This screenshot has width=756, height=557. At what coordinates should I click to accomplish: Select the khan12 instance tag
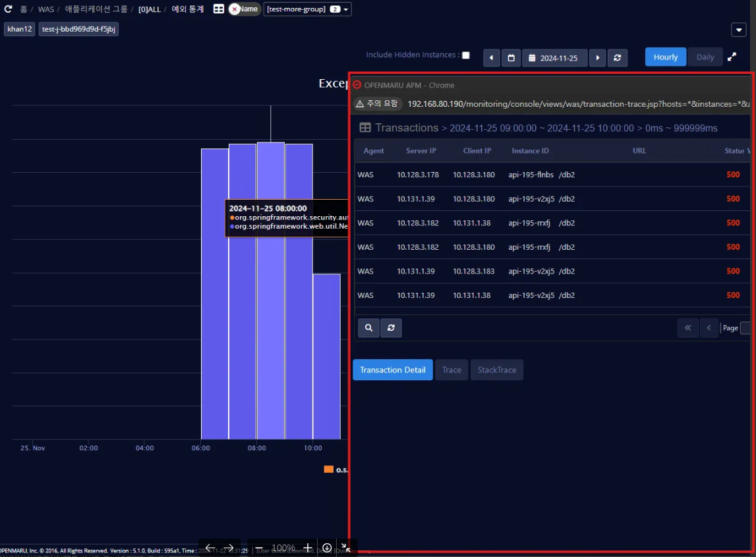[x=20, y=29]
